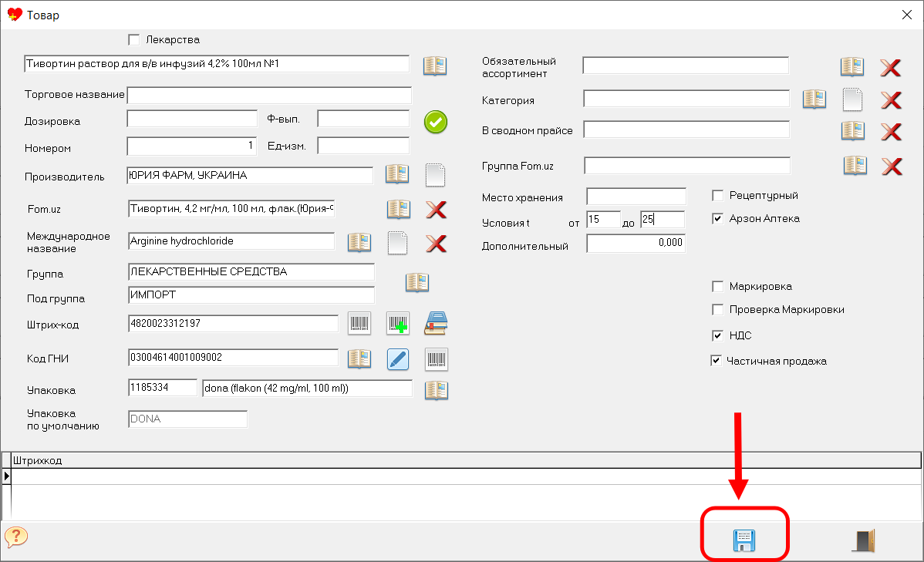Click the Arginine hydrochloride field

point(231,241)
